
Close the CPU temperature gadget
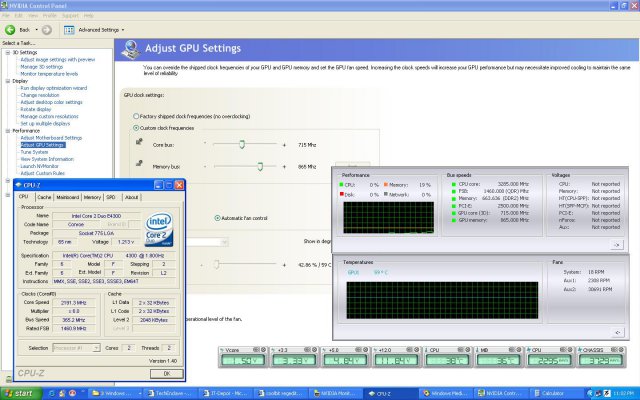pyautogui.click(x=468, y=350)
